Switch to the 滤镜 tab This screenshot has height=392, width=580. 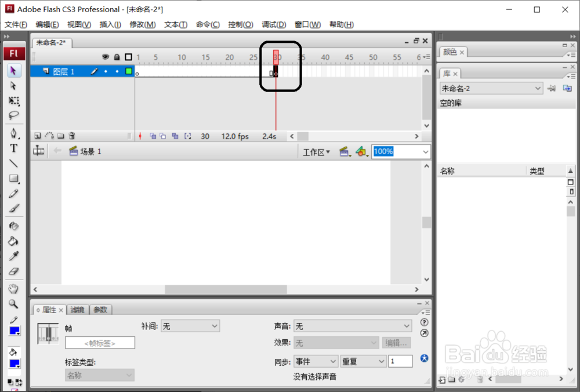(77, 310)
